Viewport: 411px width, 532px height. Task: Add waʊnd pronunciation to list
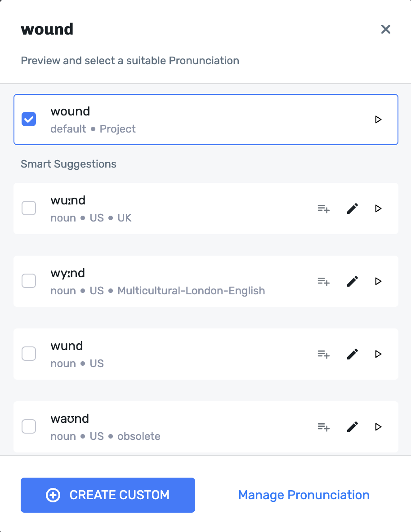pos(324,427)
